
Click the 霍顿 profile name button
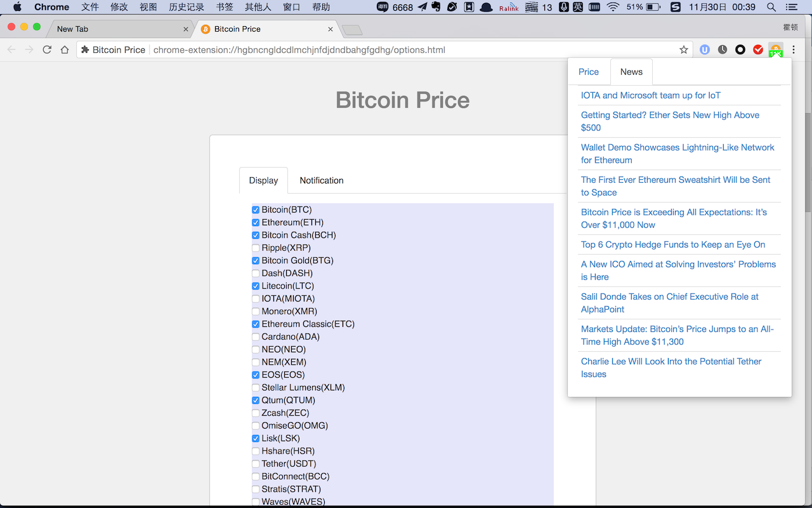click(x=790, y=27)
